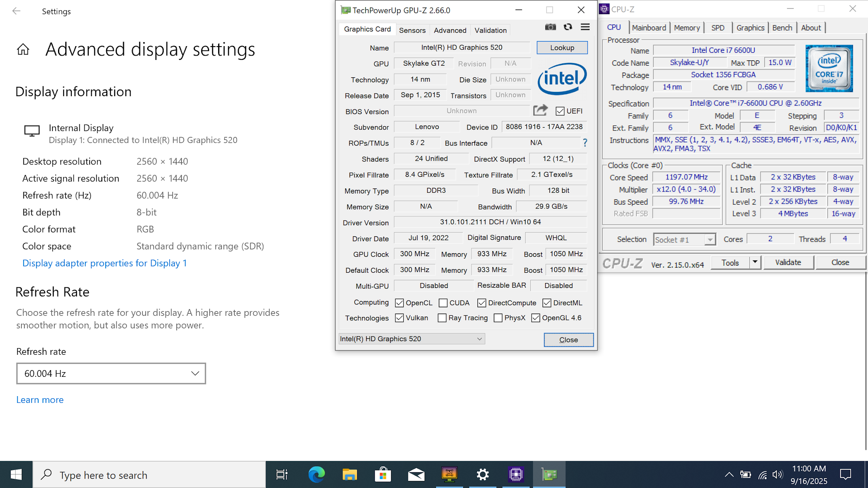The image size is (868, 488).
Task: Open the About tab in CPU-Z
Action: (811, 28)
